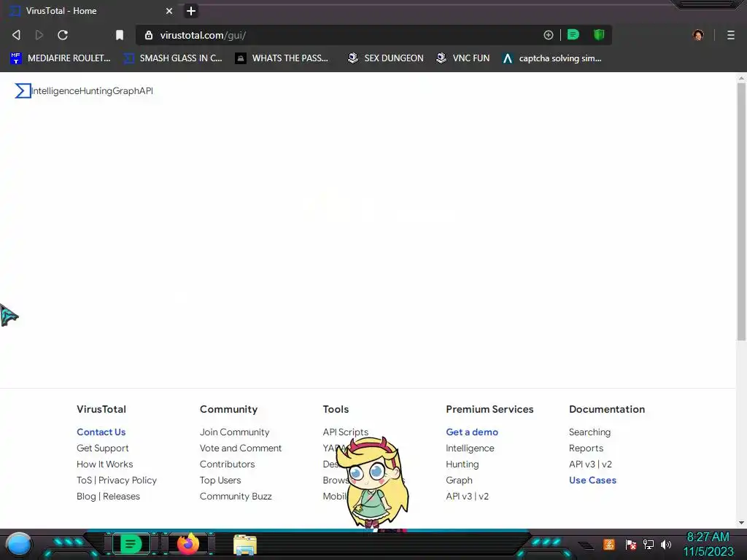Open VNC FUN bookmark
The width and height of the screenshot is (747, 560).
[463, 58]
